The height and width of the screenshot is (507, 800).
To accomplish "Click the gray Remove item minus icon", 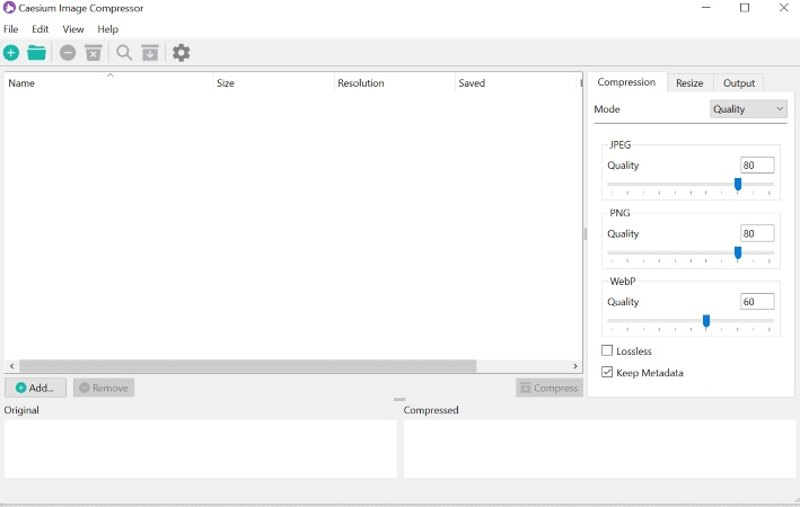I will 67,53.
